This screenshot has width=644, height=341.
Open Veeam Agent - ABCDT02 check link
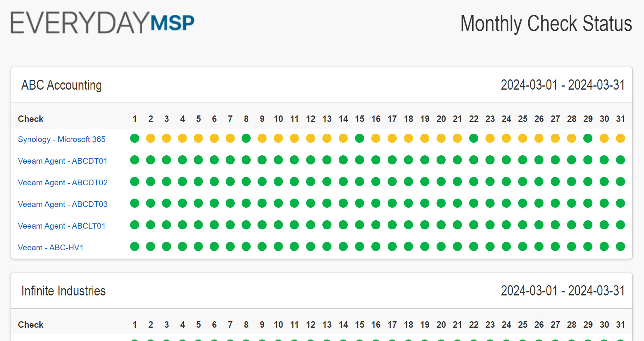coord(63,183)
